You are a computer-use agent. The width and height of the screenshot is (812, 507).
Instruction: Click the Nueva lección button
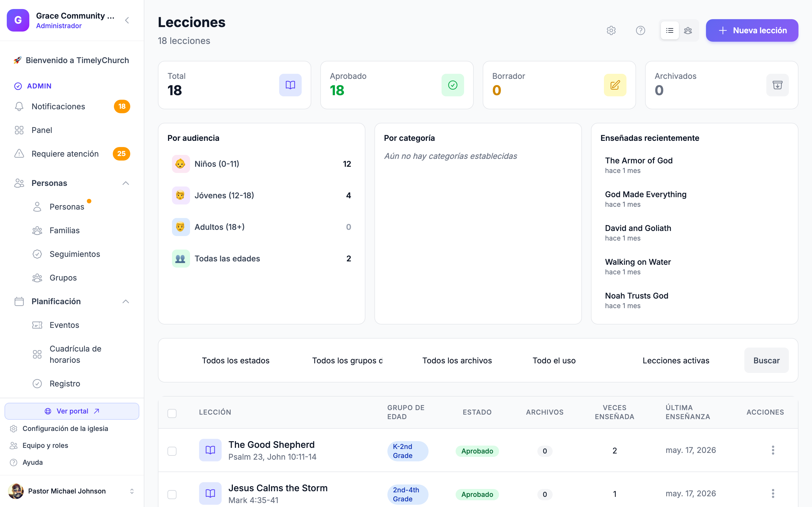coord(752,30)
